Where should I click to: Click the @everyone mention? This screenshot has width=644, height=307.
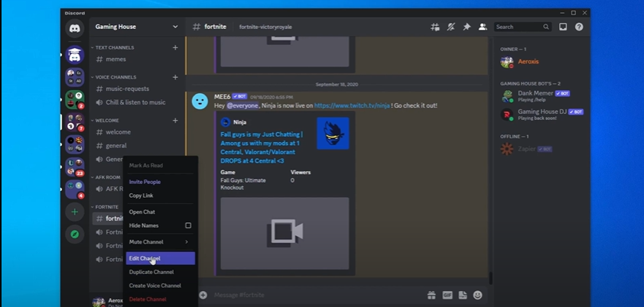pyautogui.click(x=242, y=105)
